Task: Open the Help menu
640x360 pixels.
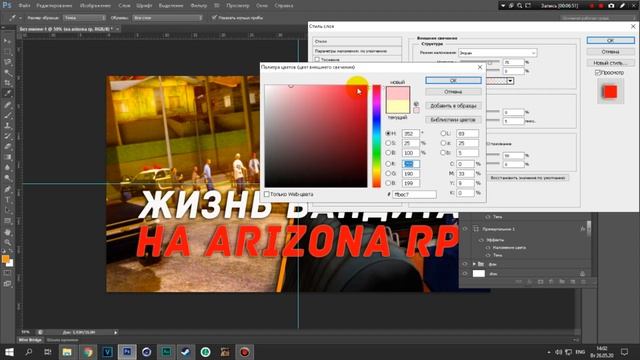Action: coord(284,6)
